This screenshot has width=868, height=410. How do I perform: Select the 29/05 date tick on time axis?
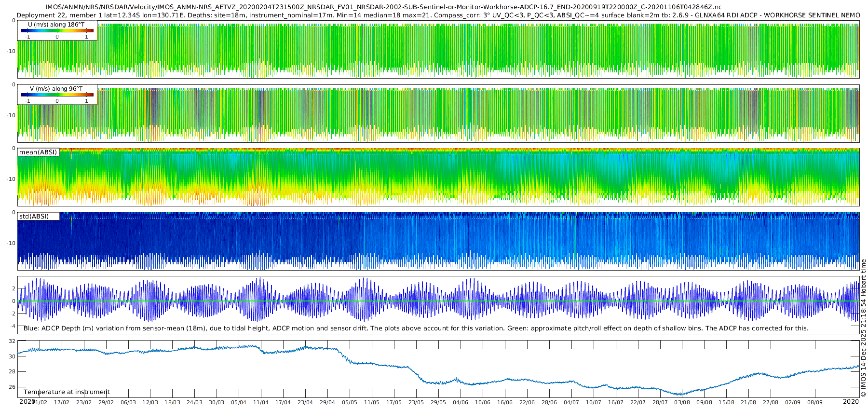[x=438, y=402]
